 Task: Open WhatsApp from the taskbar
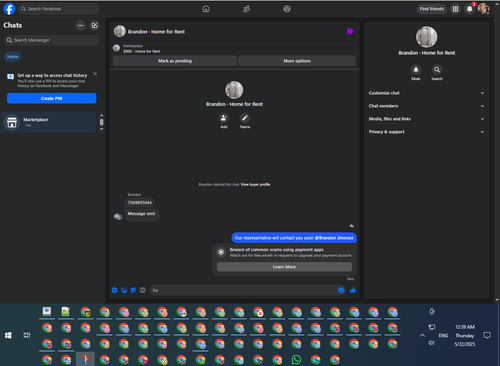pos(296,360)
